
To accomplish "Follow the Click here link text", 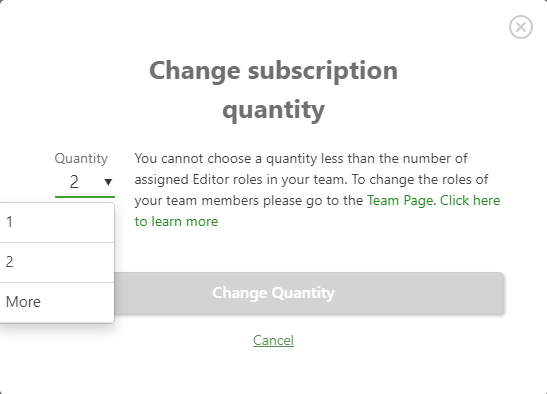I will (x=470, y=200).
